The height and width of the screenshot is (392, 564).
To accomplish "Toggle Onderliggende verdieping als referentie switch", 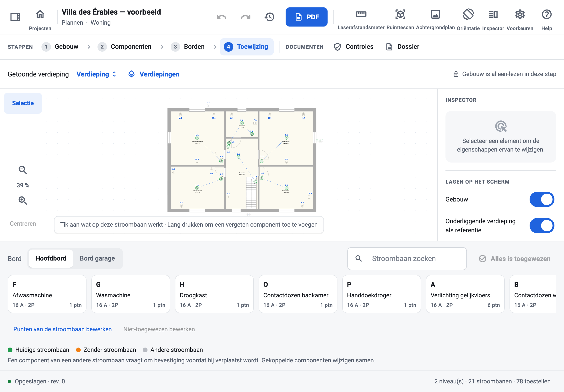I will (542, 226).
